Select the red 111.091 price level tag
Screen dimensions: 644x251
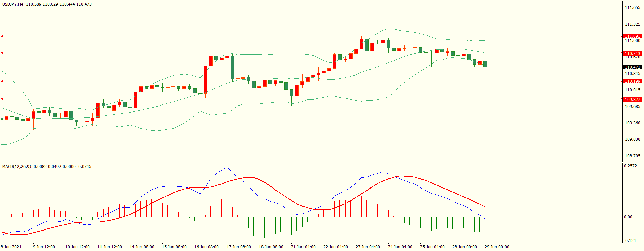point(632,36)
